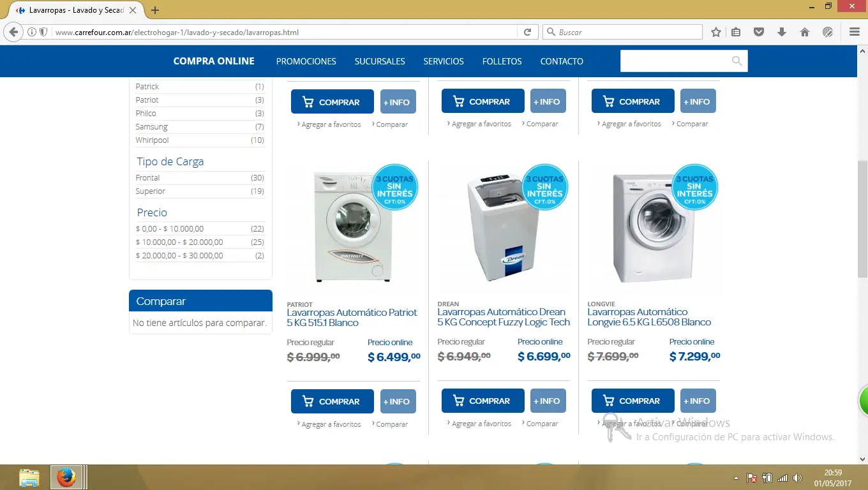Click the scrollbar down arrow
This screenshot has width=868, height=490.
pos(862,459)
